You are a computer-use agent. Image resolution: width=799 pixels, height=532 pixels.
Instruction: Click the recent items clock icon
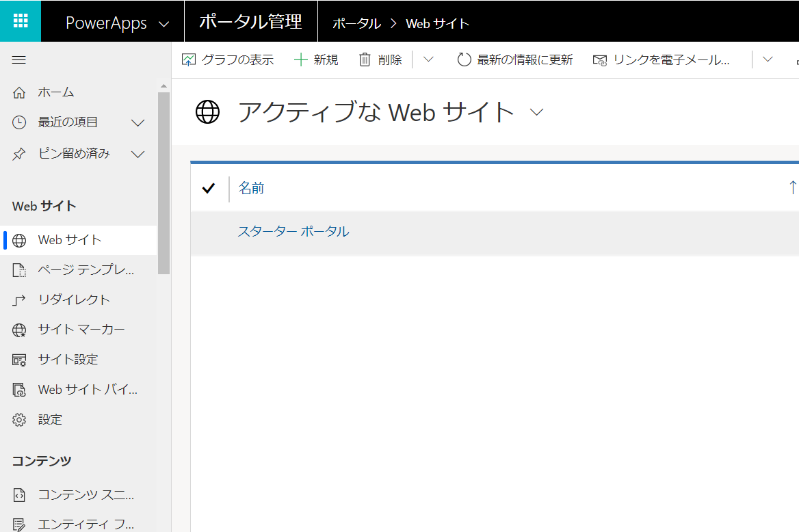19,123
